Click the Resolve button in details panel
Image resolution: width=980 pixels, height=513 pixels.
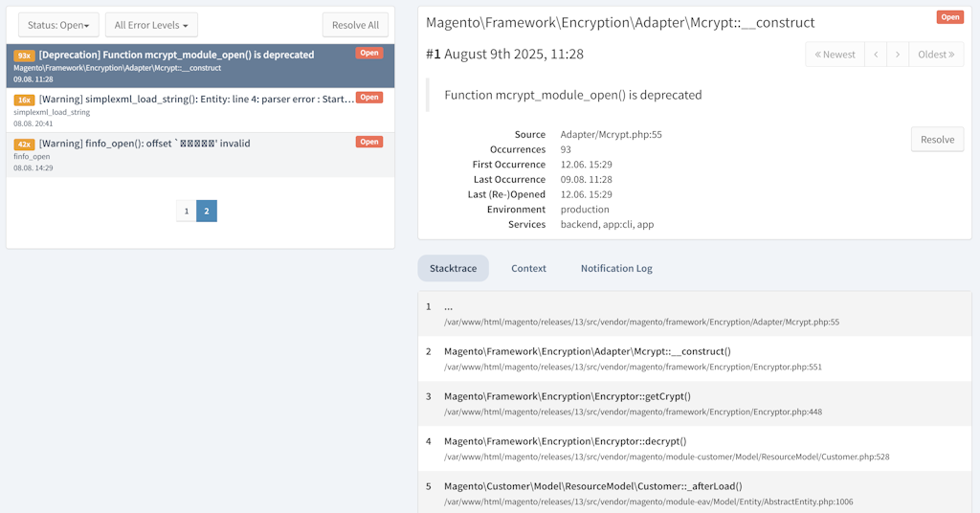[938, 140]
